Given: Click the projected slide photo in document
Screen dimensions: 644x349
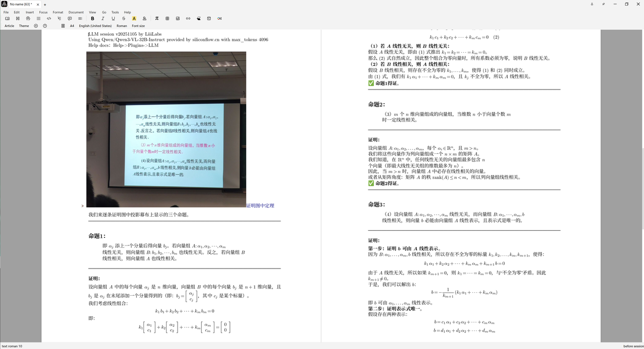Looking at the screenshot, I should pyautogui.click(x=166, y=129).
